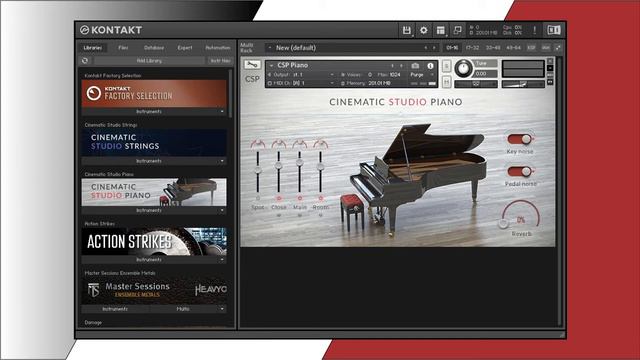
Task: Click the Spot mic volume fader
Action: point(258,169)
